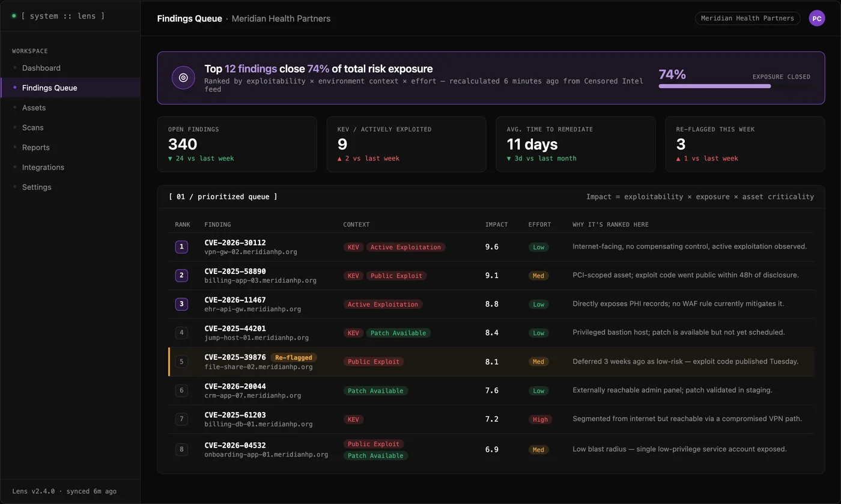Click the Re-flagged badge on CVE-2025-39876
The image size is (841, 504).
(x=294, y=357)
